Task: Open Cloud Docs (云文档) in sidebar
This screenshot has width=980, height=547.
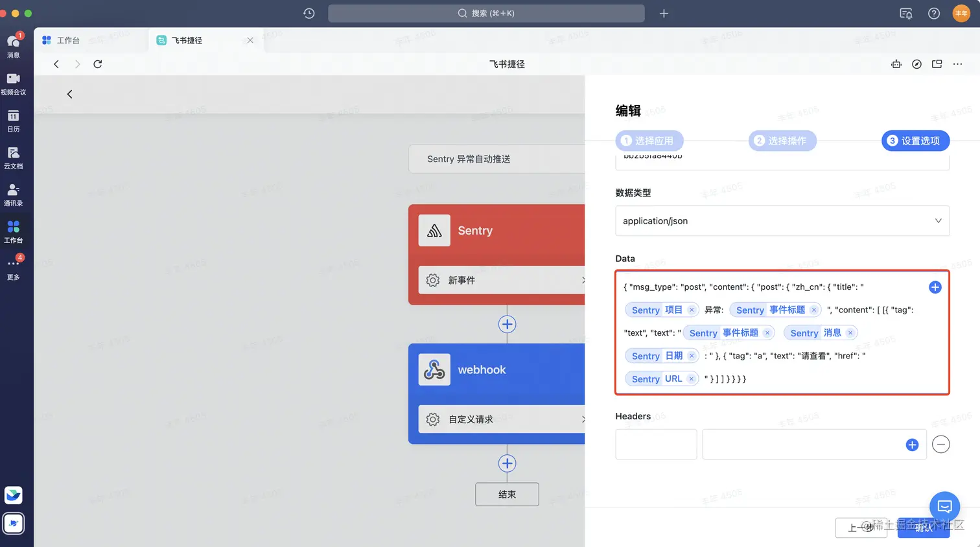Action: (13, 157)
